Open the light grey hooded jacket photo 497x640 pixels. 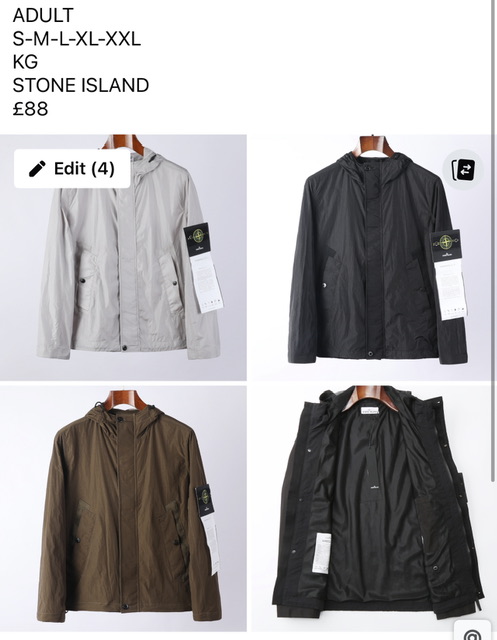click(x=123, y=258)
